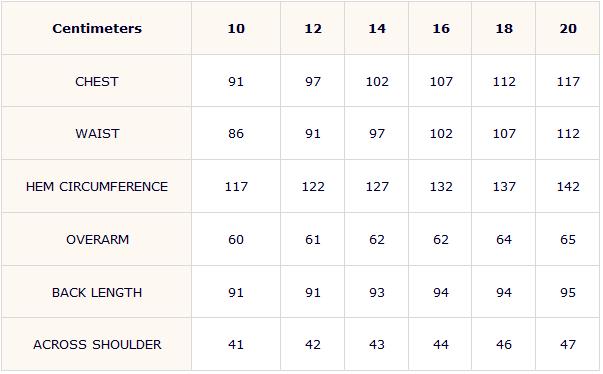Click back length value 93
This screenshot has width=603, height=374.
(377, 293)
